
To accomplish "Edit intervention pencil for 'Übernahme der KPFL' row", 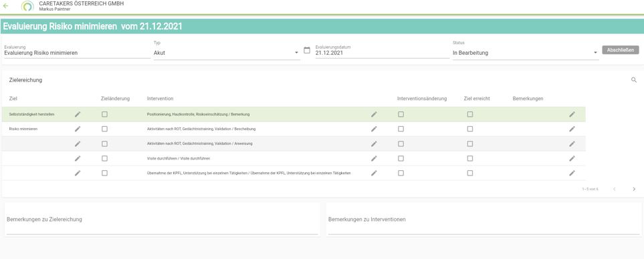I will coord(374,173).
